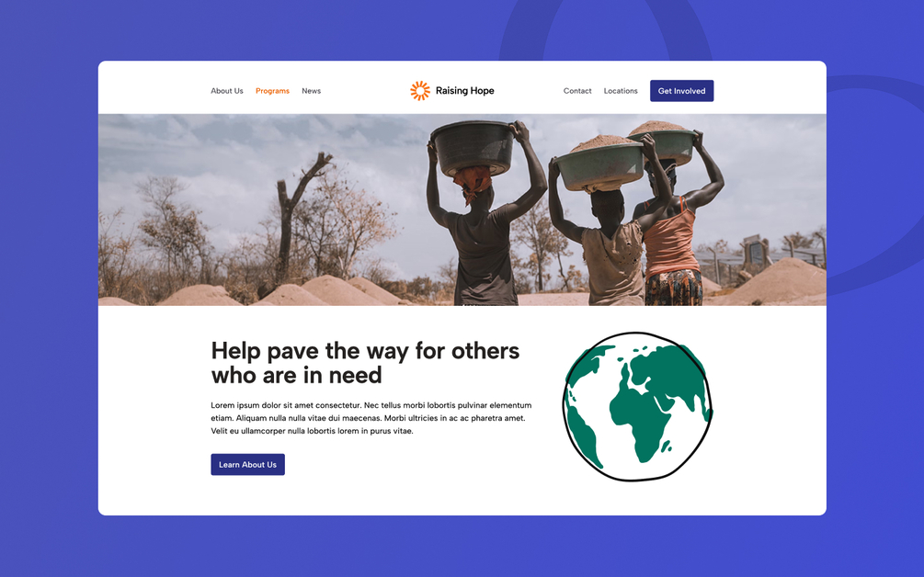Click the blue background outside the card

pyautogui.click(x=49, y=294)
